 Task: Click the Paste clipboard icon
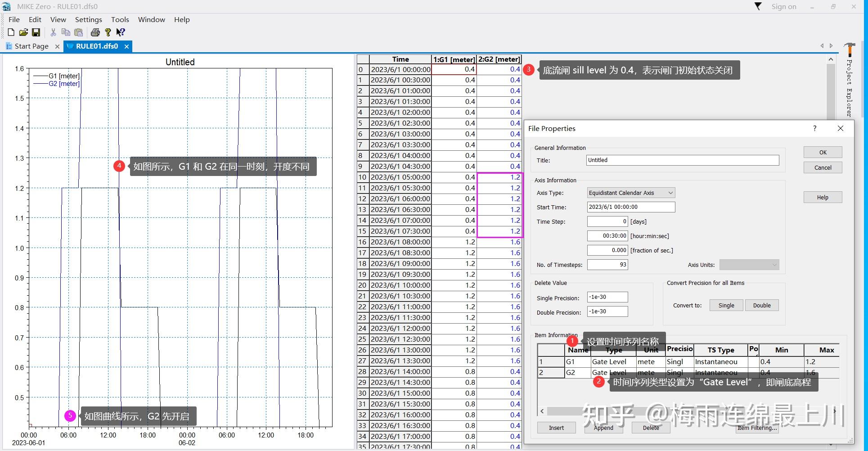pos(78,32)
